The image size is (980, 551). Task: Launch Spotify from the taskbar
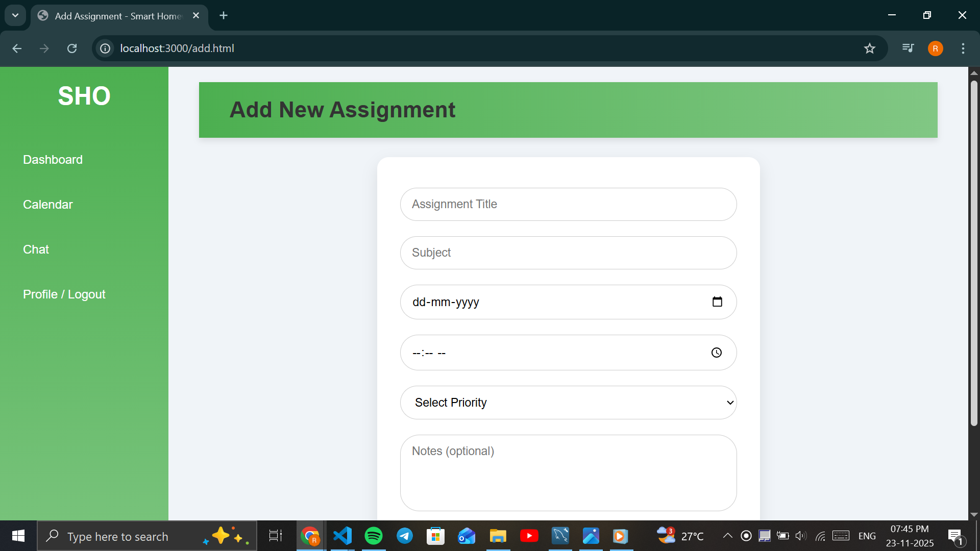[374, 536]
